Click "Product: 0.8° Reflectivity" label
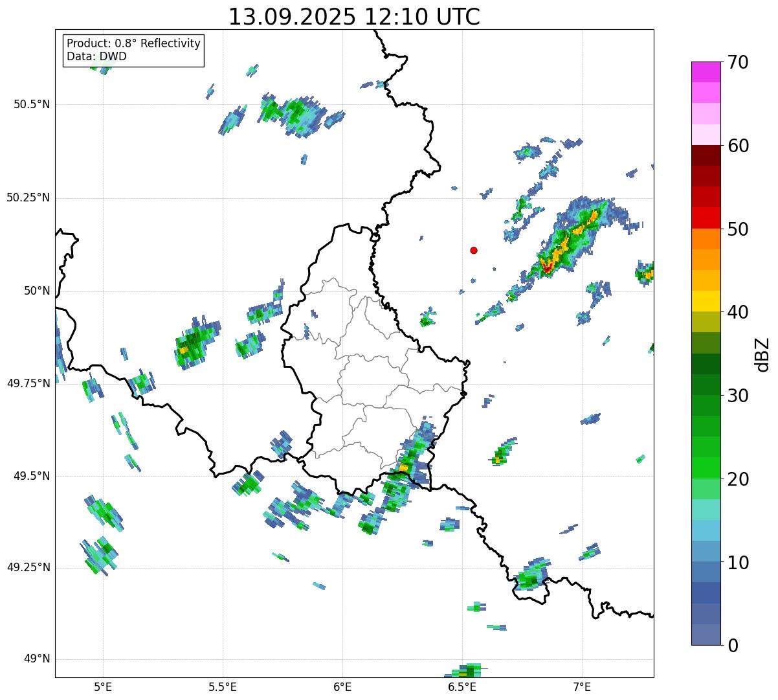The height and width of the screenshot is (700, 778). point(134,43)
